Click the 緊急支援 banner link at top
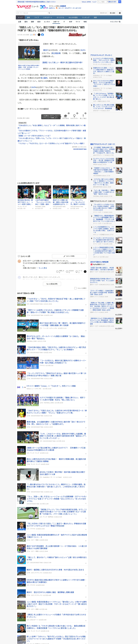 click(36, 2)
